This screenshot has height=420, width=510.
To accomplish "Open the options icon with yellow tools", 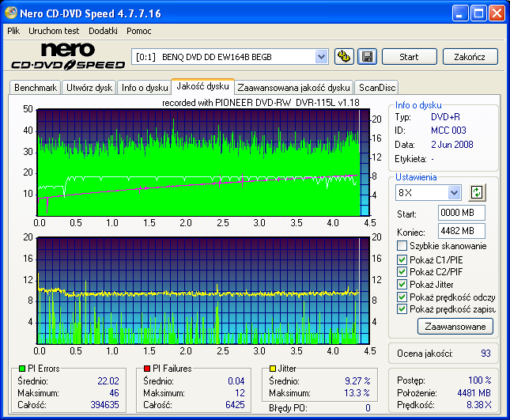I will (344, 57).
